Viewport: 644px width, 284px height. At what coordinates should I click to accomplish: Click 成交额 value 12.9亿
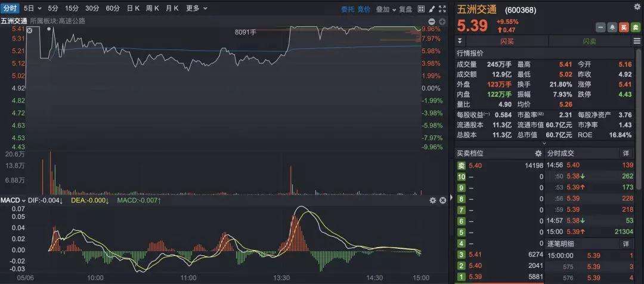coord(501,75)
